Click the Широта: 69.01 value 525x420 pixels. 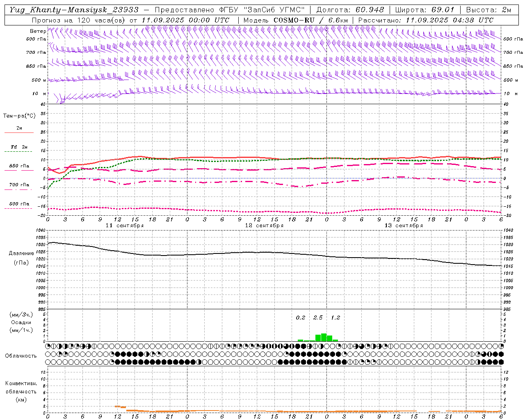(x=425, y=10)
